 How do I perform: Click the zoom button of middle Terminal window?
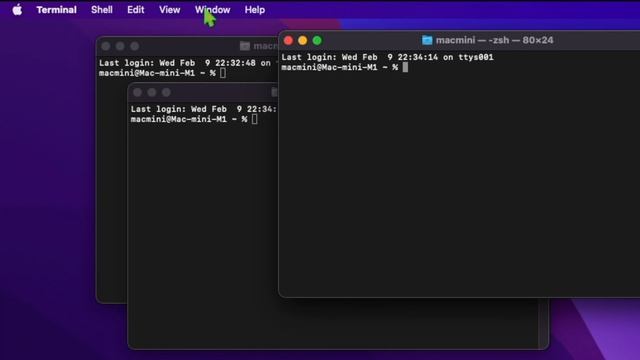coord(166,92)
